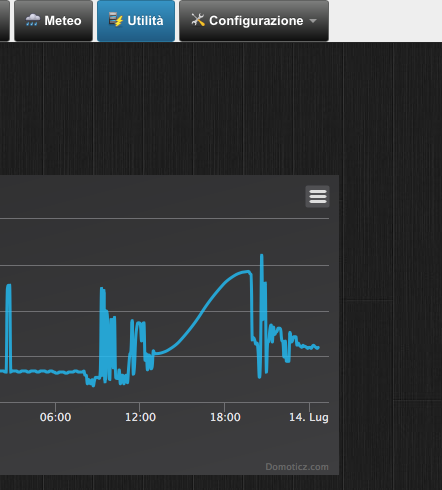442x490 pixels.
Task: Click the narrow spike at the chart's left edge
Action: (8, 328)
